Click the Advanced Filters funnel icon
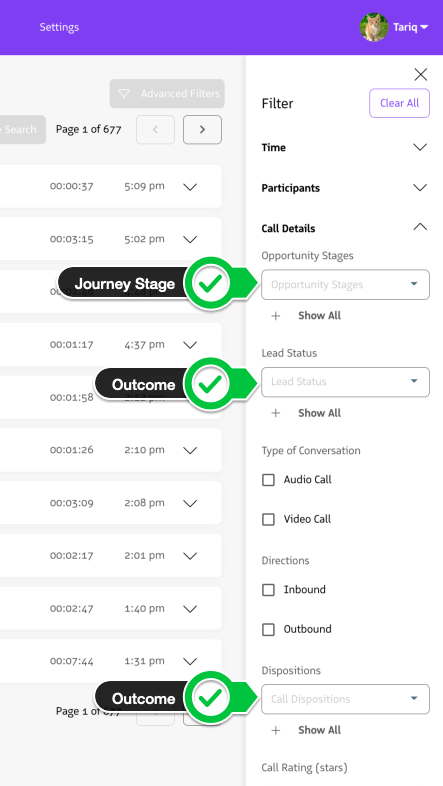443x786 pixels. tap(124, 94)
